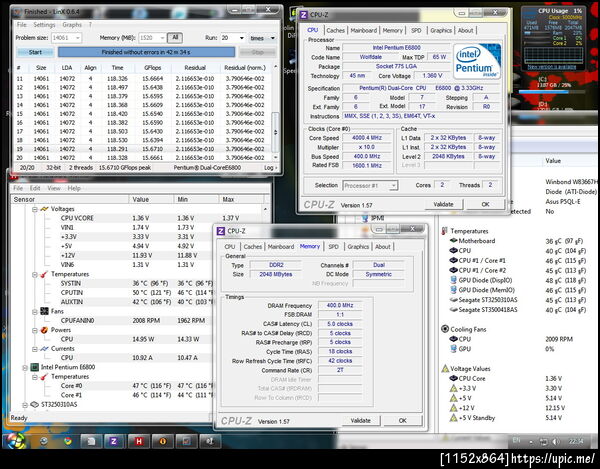Click the Powers flame icon in HWMonitor tree
Image resolution: width=600 pixels, height=469 pixels.
click(44, 330)
